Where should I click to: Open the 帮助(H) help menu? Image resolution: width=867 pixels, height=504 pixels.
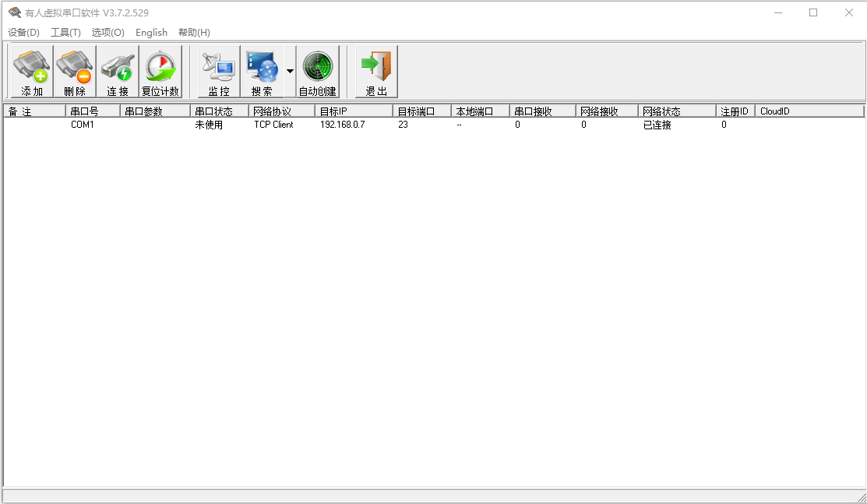[x=194, y=32]
